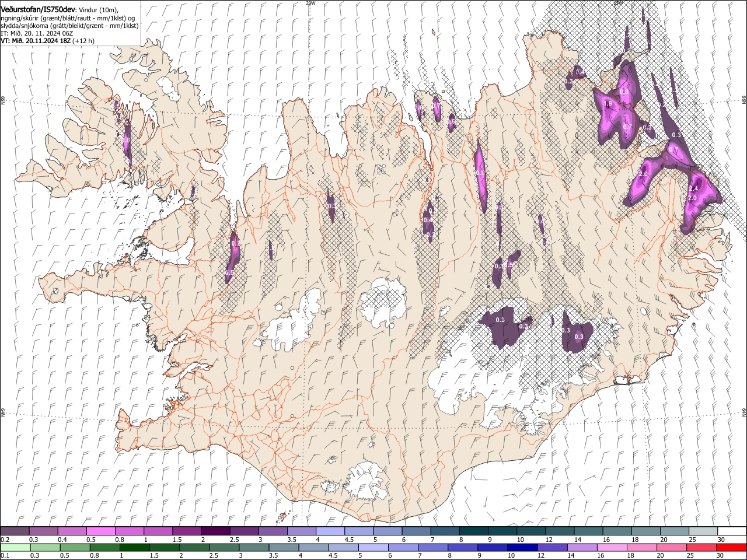Pick the slate blue 6 swatch, upper legend row
Viewport: 747px width, 560px height.
tap(416, 531)
